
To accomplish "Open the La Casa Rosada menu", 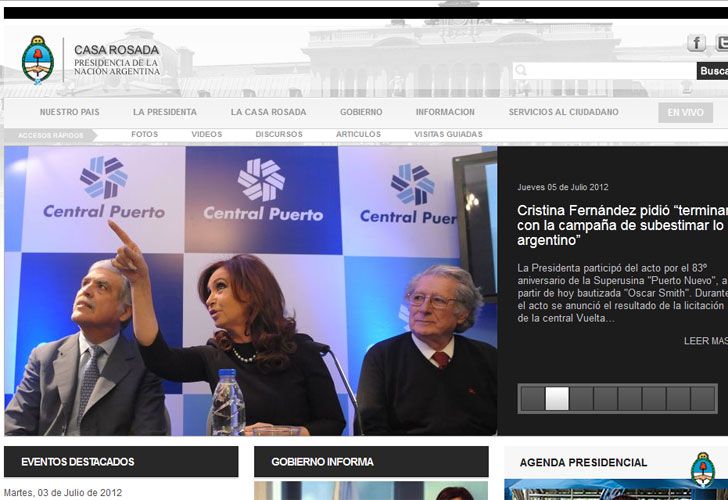I will [268, 112].
